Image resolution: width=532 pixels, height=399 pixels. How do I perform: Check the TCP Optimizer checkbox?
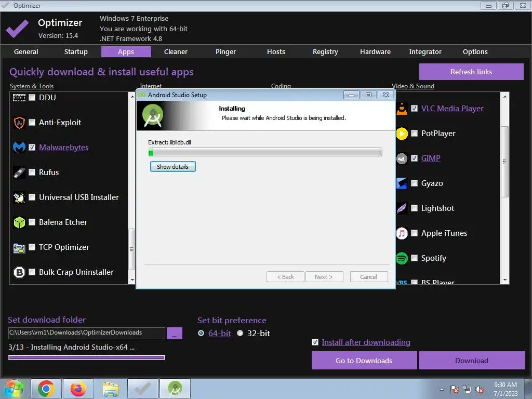[x=32, y=247]
